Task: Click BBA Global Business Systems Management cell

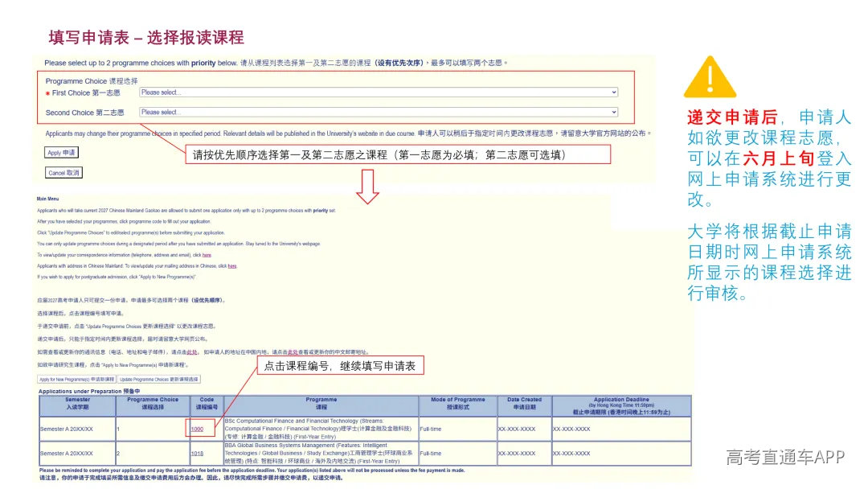Action: click(x=321, y=454)
